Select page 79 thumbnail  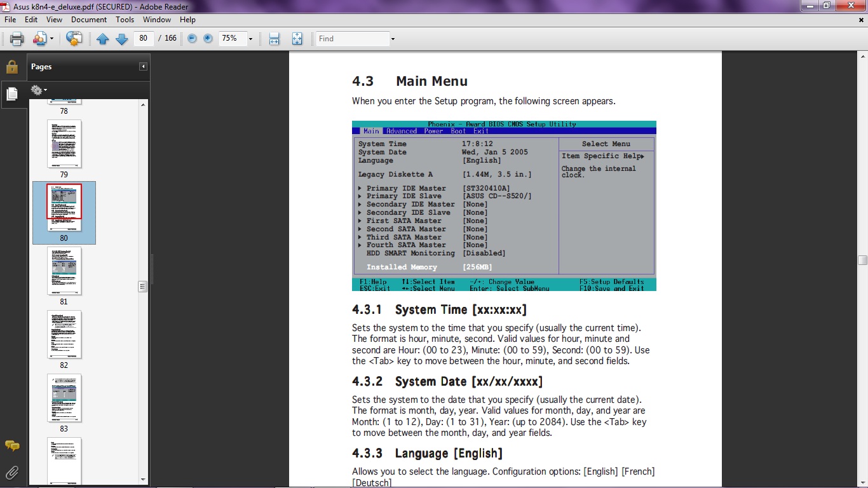(64, 144)
